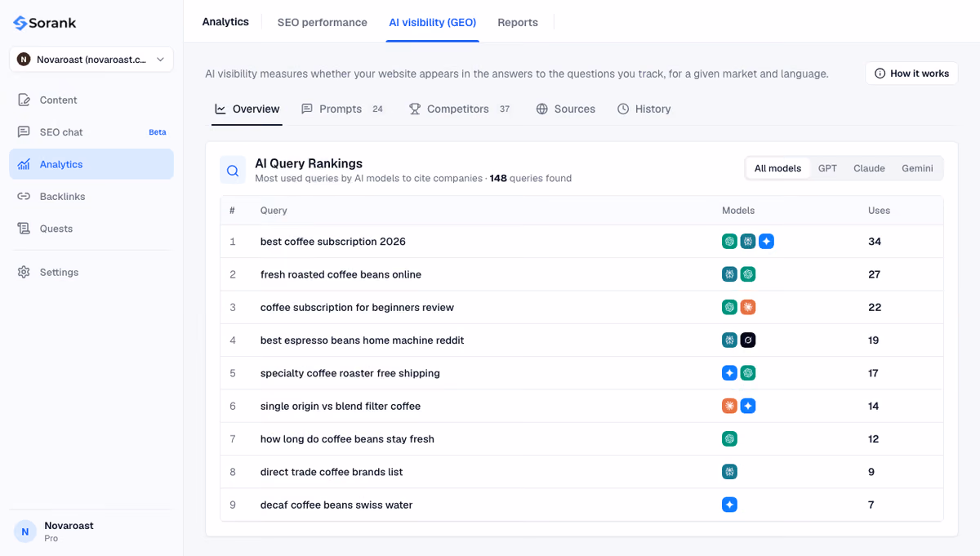Filter rankings by Gemini
Screen dimensions: 980x556
coord(917,168)
